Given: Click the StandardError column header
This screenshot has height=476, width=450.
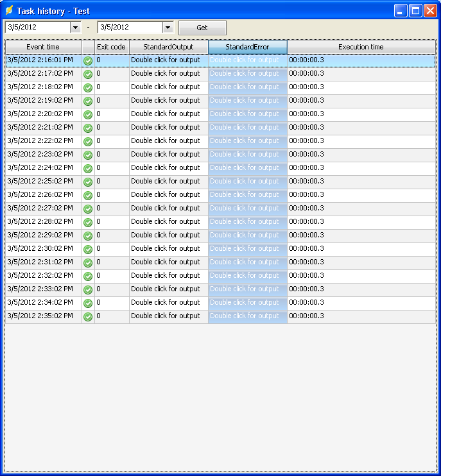Looking at the screenshot, I should (247, 47).
